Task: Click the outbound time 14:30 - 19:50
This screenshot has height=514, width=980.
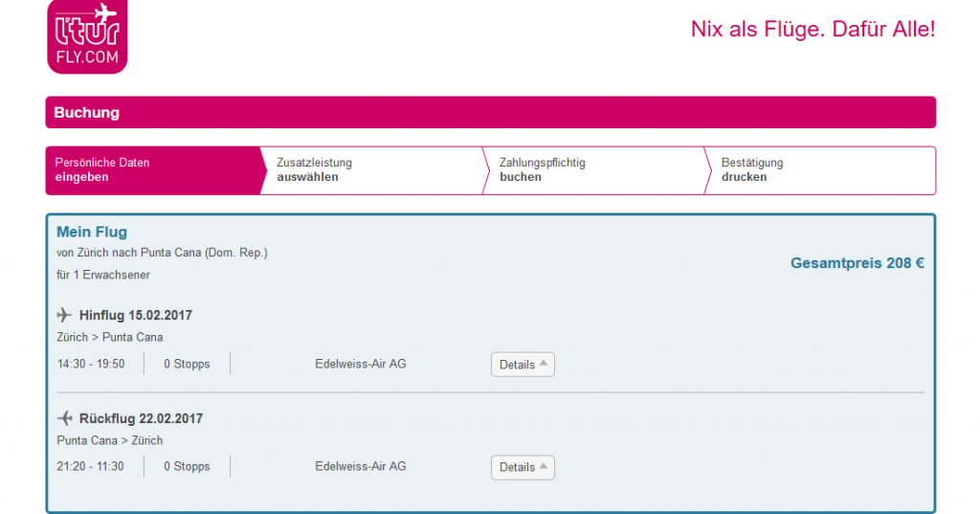Action: pos(91,364)
